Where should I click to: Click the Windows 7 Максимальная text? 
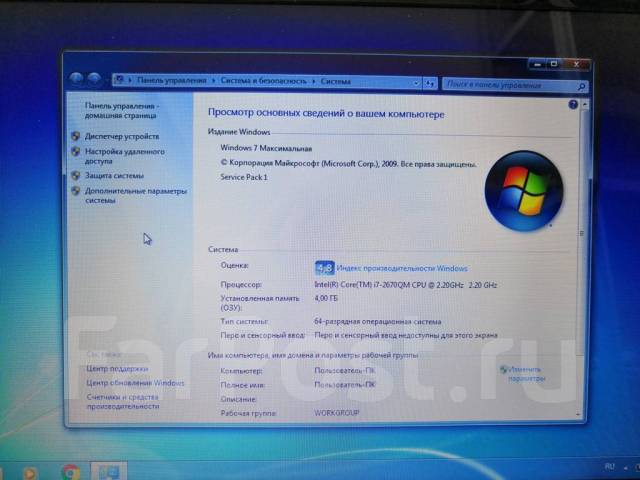266,148
